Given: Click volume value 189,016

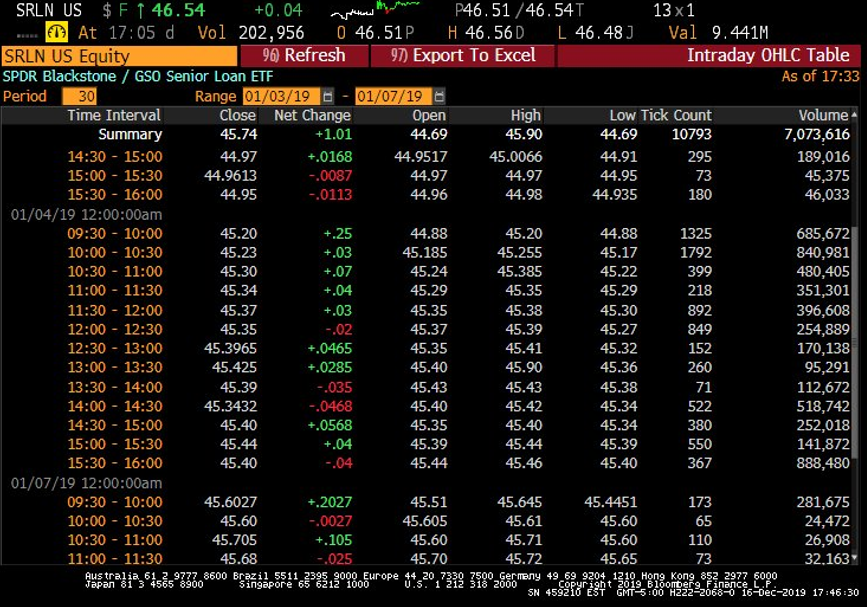Looking at the screenshot, I should click(823, 157).
